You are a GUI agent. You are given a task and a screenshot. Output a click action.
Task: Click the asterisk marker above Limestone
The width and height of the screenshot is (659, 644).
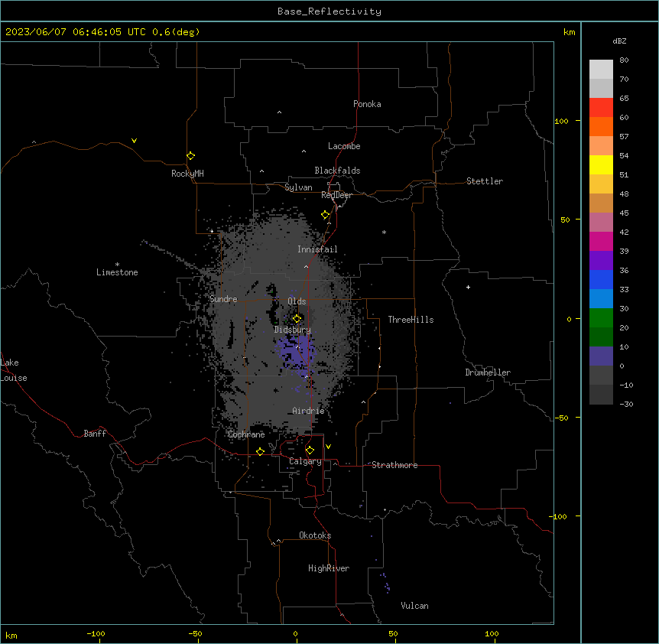[x=117, y=265]
